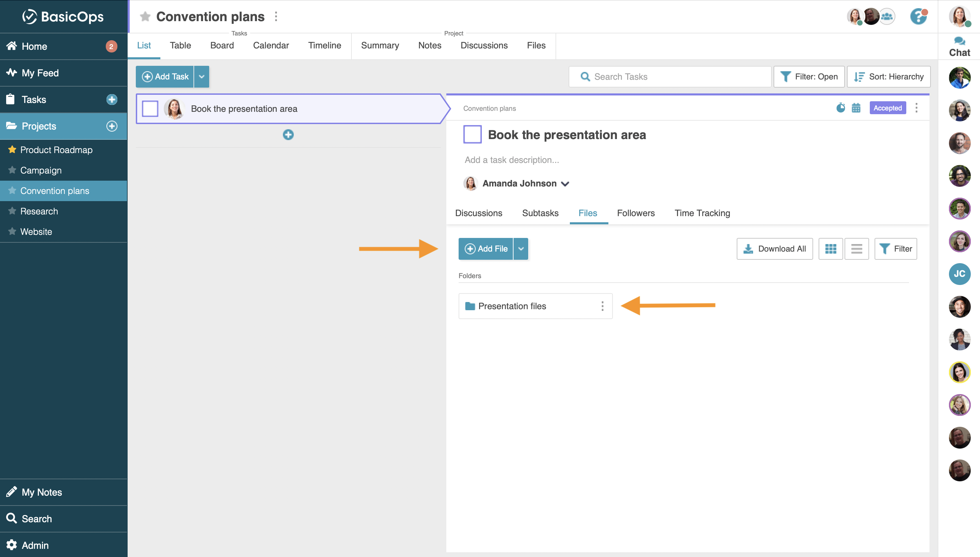Image resolution: width=980 pixels, height=557 pixels.
Task: Click the add task plus below list
Action: click(x=288, y=135)
